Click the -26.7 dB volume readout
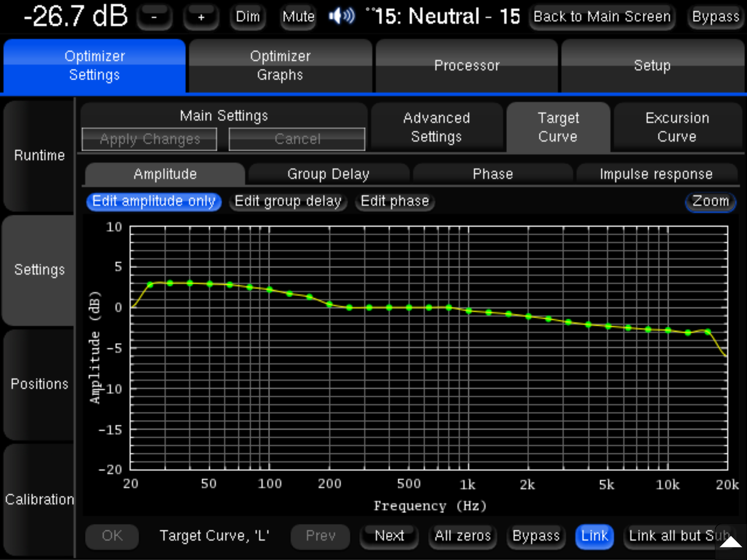 (x=76, y=16)
